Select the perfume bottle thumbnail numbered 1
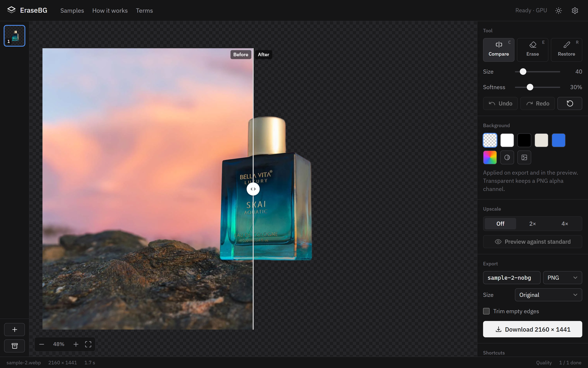 14,36
